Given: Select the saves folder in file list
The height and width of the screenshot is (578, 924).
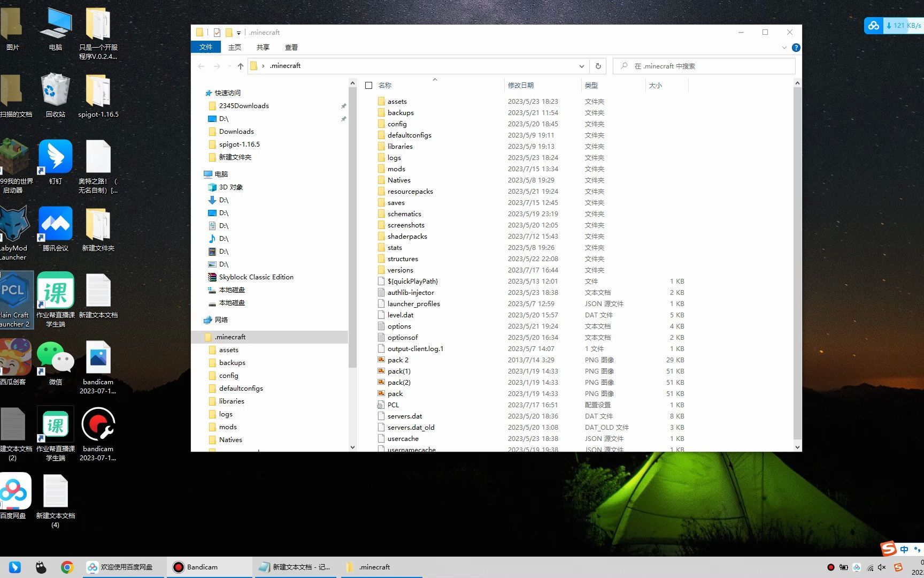Looking at the screenshot, I should (396, 203).
